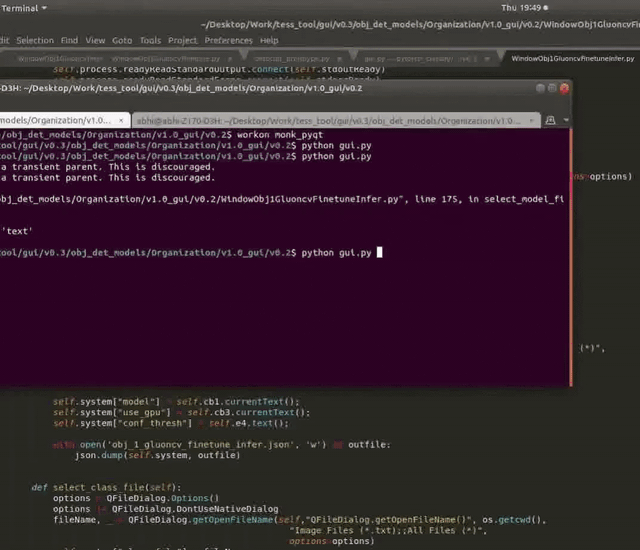The width and height of the screenshot is (640, 550).
Task: Open the Terminal app menu in top bar
Action: [22, 6]
